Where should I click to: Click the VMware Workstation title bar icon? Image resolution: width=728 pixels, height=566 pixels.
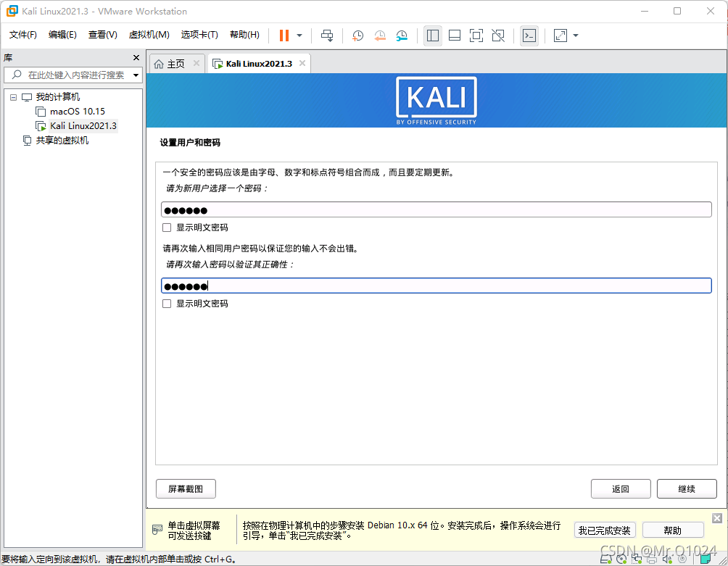point(12,11)
